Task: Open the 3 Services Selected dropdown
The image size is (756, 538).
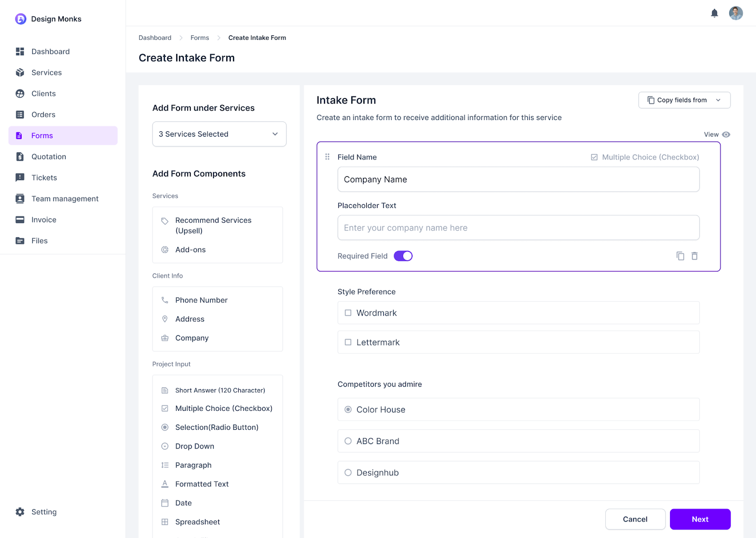Action: (219, 134)
